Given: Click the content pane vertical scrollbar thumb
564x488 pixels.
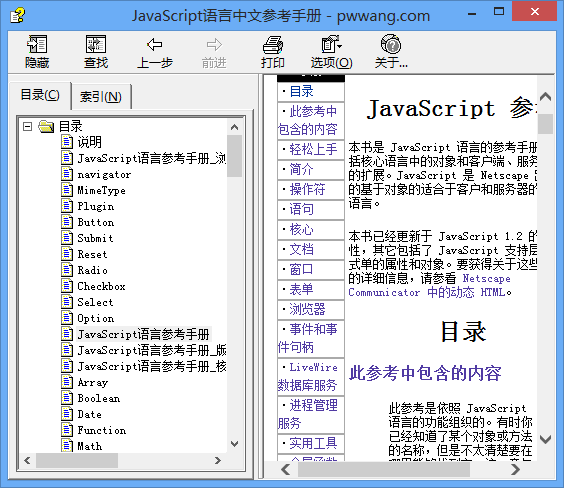Looking at the screenshot, I should [x=546, y=124].
